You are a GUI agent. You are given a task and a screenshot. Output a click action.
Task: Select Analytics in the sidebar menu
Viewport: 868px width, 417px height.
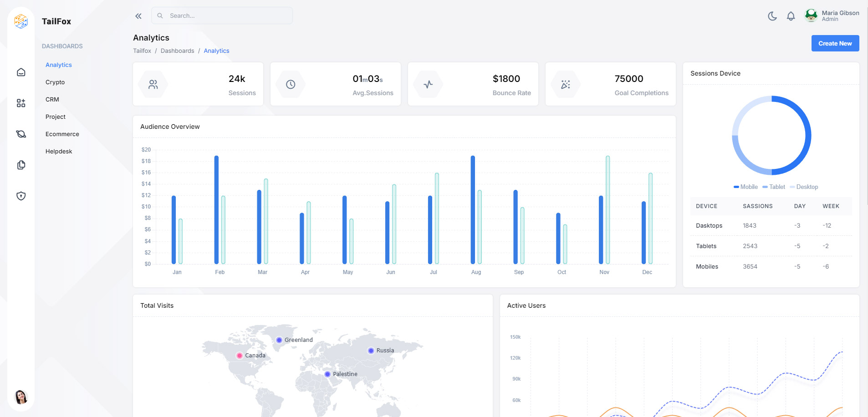59,65
